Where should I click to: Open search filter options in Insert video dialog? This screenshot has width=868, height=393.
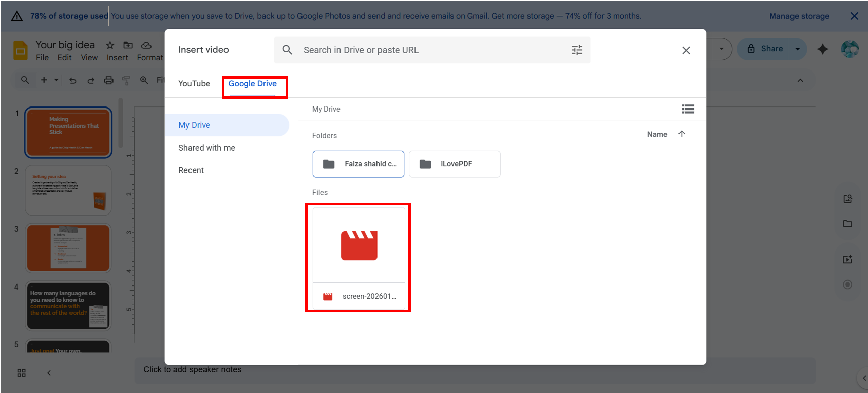pos(577,50)
